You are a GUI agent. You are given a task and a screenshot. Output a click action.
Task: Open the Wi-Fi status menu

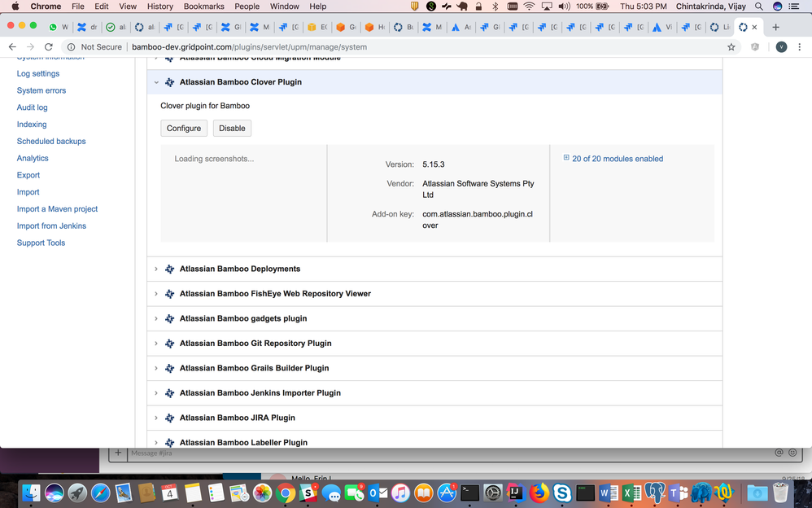529,7
